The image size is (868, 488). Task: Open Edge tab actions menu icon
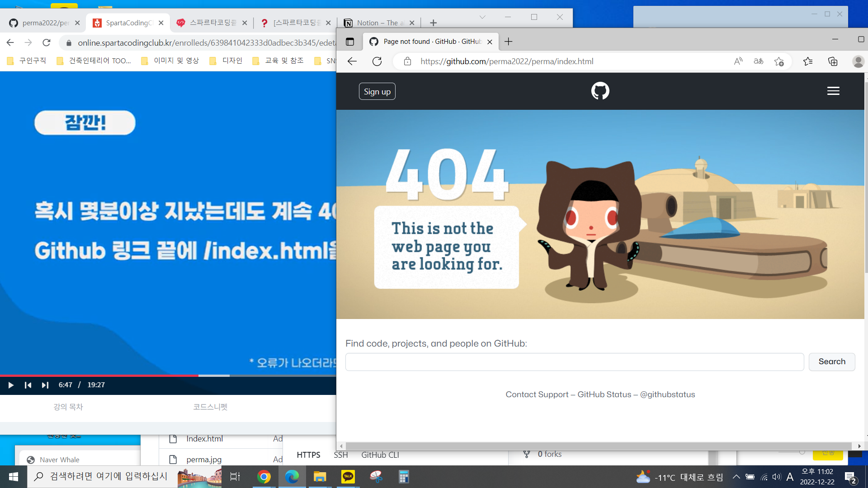click(350, 42)
